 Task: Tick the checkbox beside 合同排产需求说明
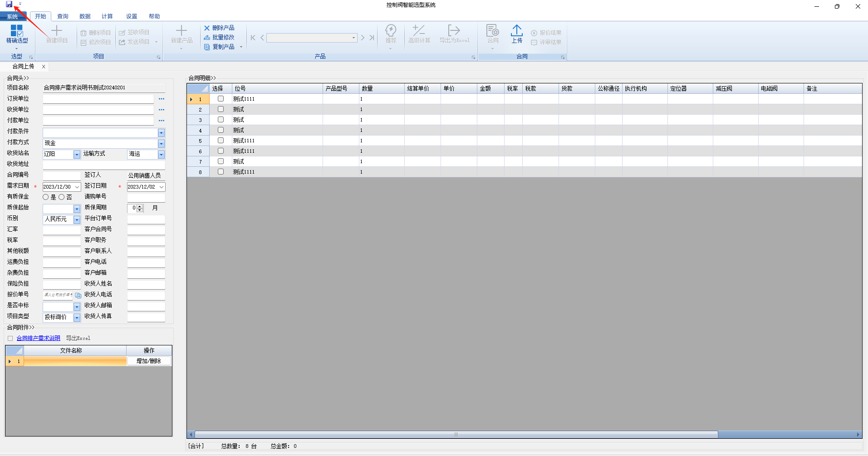click(10, 338)
